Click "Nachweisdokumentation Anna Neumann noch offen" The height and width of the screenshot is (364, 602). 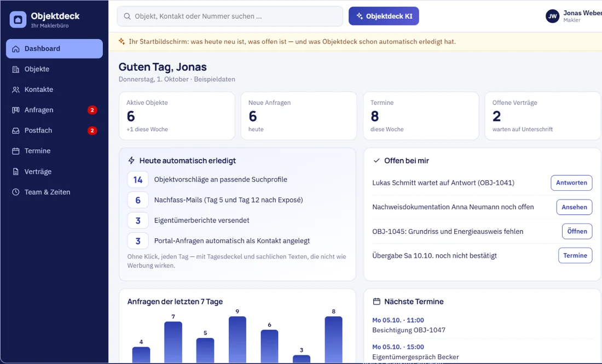pyautogui.click(x=453, y=207)
